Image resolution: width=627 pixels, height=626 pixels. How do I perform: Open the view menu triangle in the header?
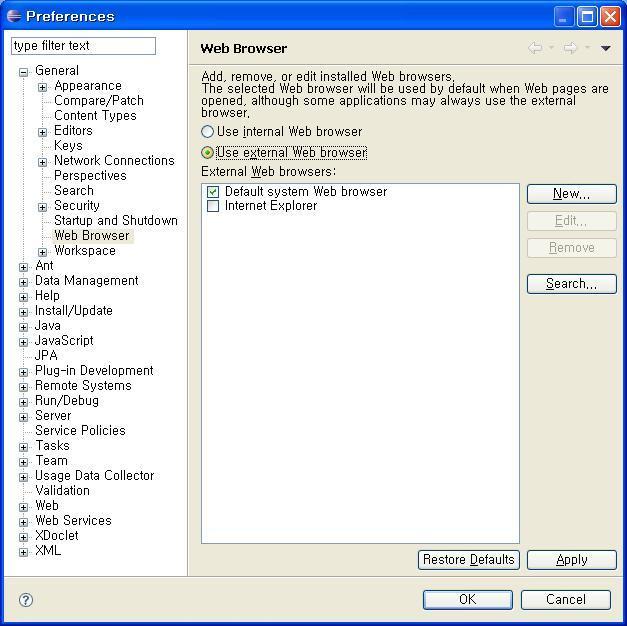tap(605, 48)
